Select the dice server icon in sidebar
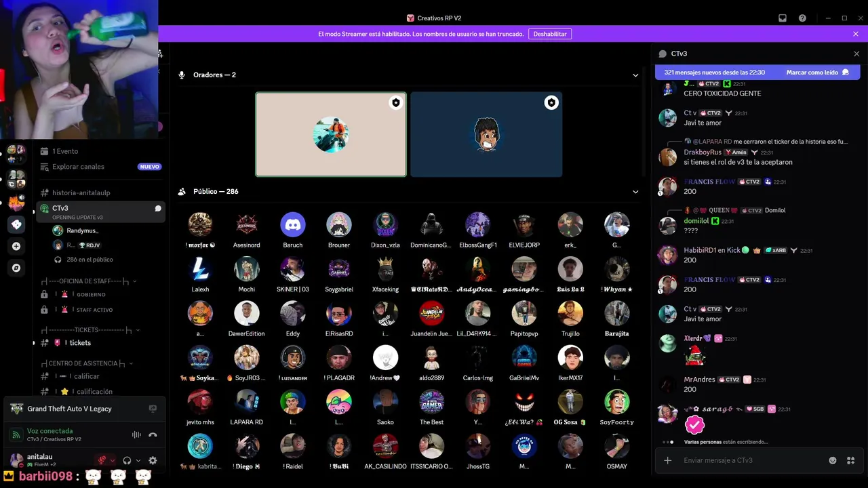Viewport: 868px width, 488px height. (16, 224)
